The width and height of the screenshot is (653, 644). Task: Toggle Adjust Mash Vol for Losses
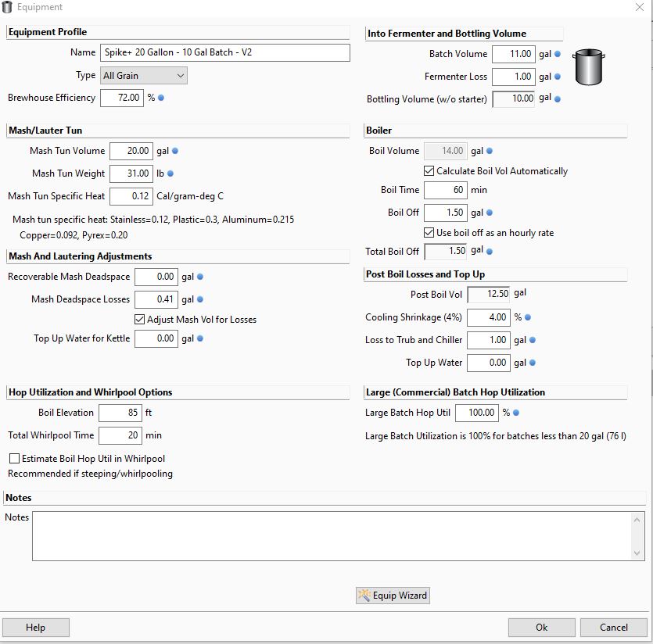[x=139, y=320]
